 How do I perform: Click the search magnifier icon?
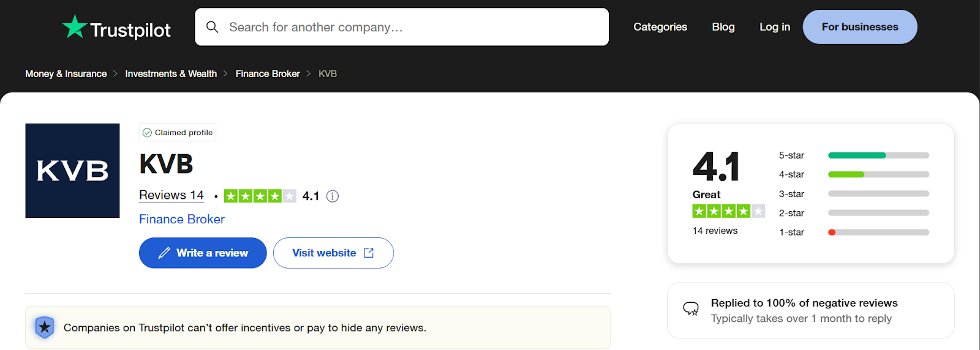point(212,27)
